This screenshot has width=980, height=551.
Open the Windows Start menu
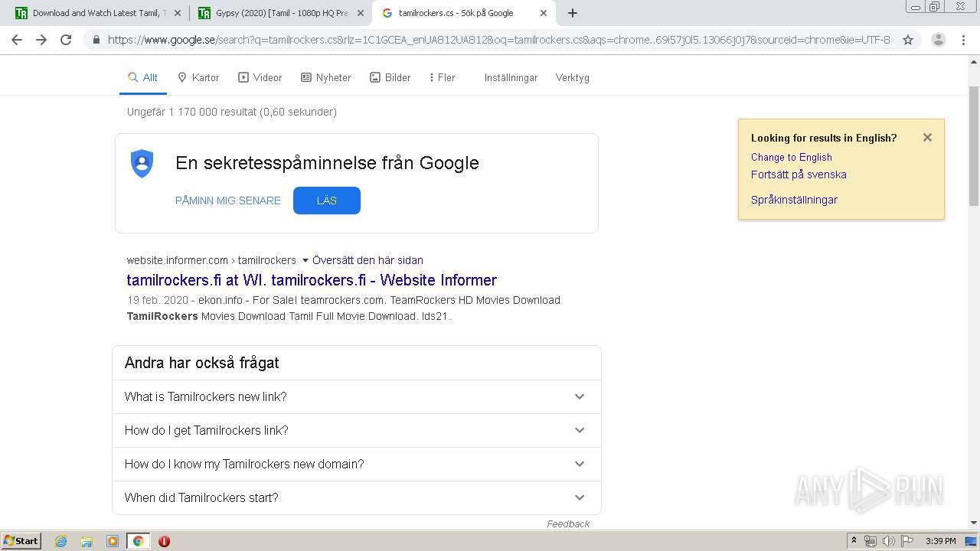[21, 541]
